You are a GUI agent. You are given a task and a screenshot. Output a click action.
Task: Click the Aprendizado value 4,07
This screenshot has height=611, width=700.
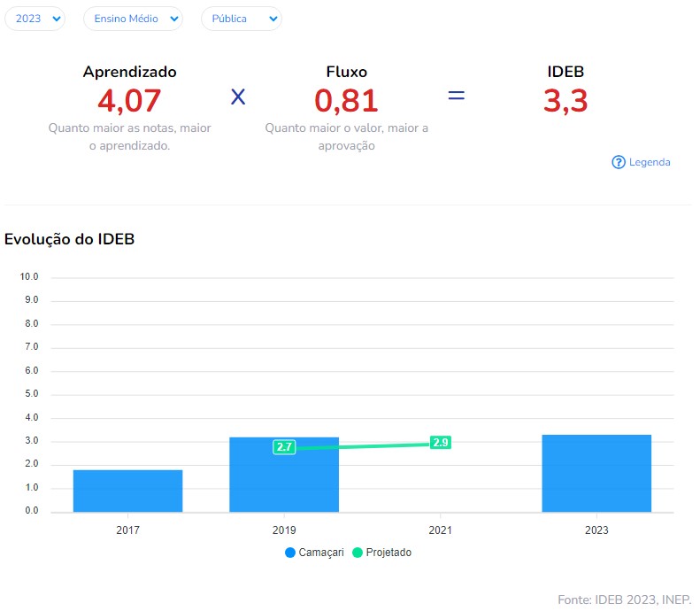point(129,101)
